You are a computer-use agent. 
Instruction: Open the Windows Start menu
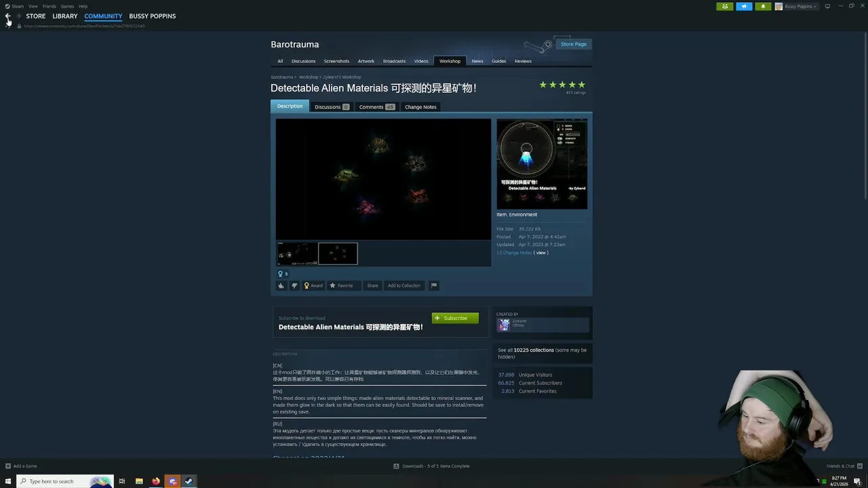coord(8,481)
